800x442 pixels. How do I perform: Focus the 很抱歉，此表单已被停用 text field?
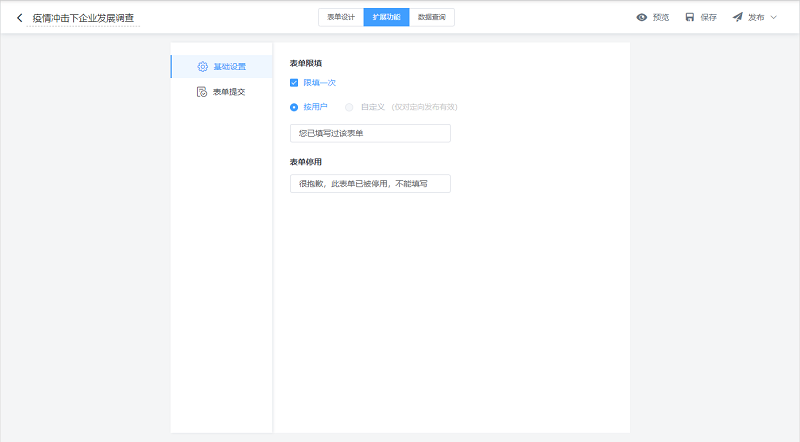point(369,183)
